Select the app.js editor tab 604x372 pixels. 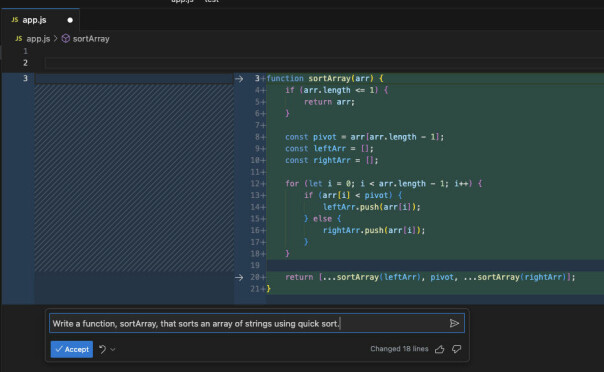click(x=40, y=20)
